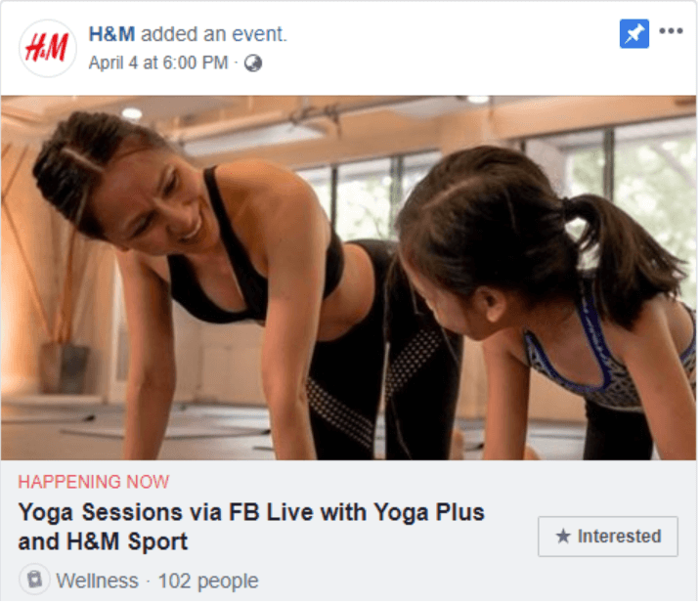This screenshot has width=700, height=604.
Task: Click 'and H&M Sport' title line
Action: click(103, 542)
